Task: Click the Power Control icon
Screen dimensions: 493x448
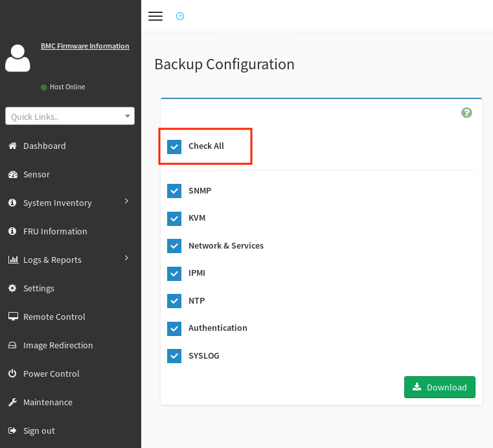Action: (x=12, y=374)
